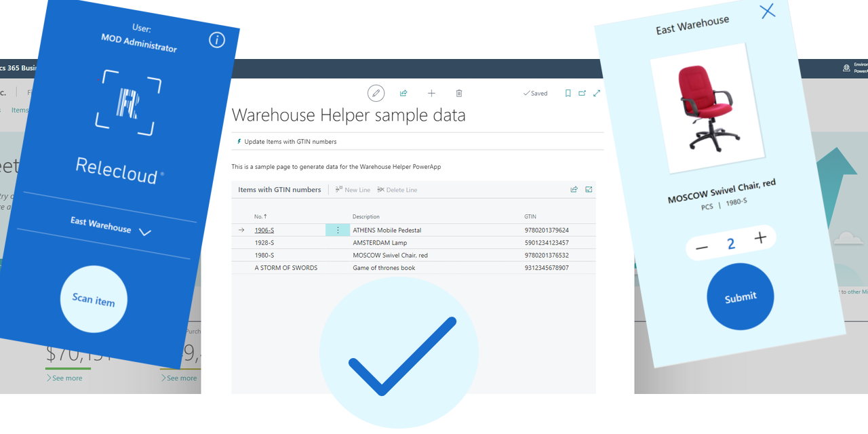Click New Line in Items subpage
The height and width of the screenshot is (434, 868).
coord(353,190)
